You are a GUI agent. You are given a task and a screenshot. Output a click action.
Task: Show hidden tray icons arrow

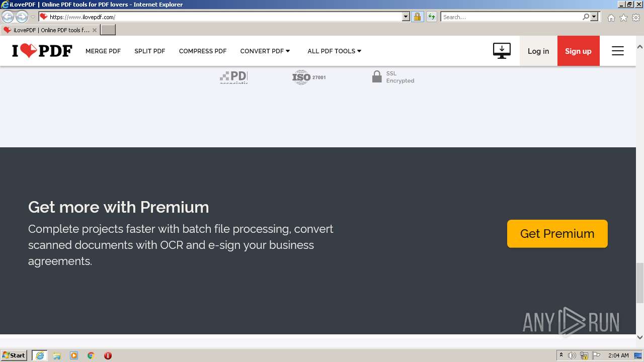tap(561, 355)
